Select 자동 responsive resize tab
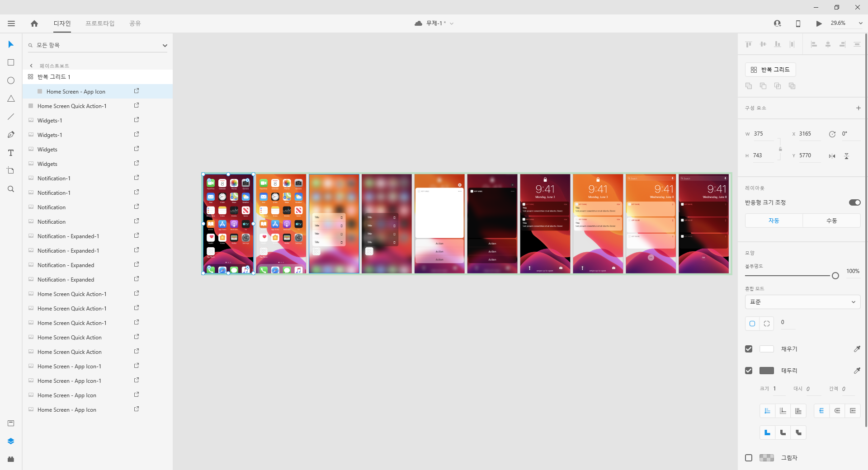 click(x=774, y=221)
